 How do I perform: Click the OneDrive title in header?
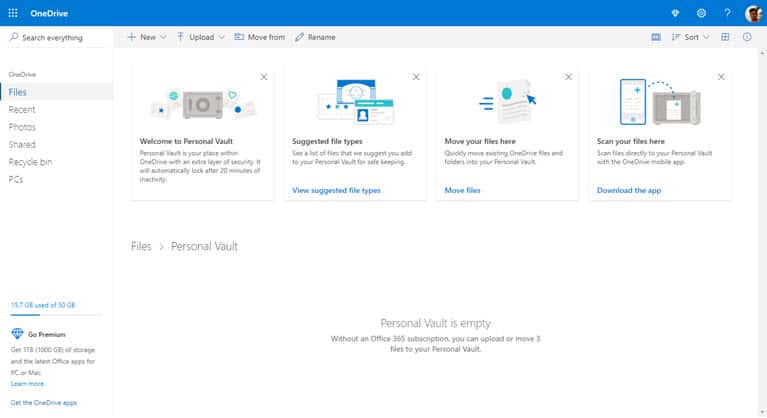(49, 13)
